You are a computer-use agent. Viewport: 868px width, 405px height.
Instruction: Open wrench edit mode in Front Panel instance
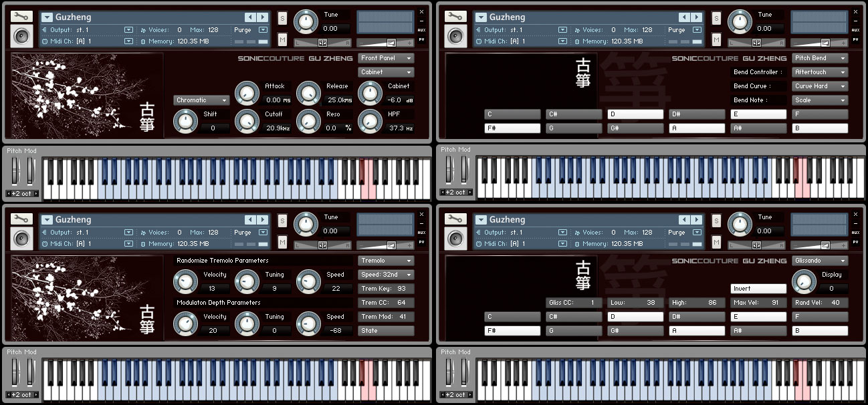[x=21, y=16]
